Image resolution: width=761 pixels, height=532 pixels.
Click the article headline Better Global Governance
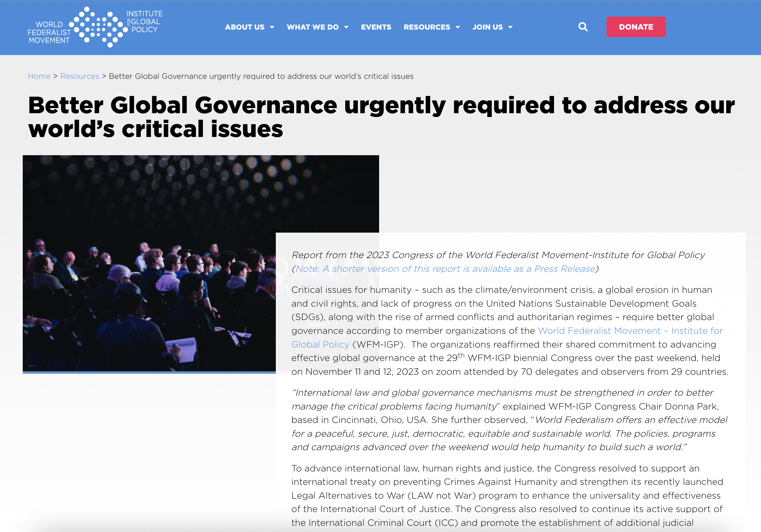tap(382, 117)
